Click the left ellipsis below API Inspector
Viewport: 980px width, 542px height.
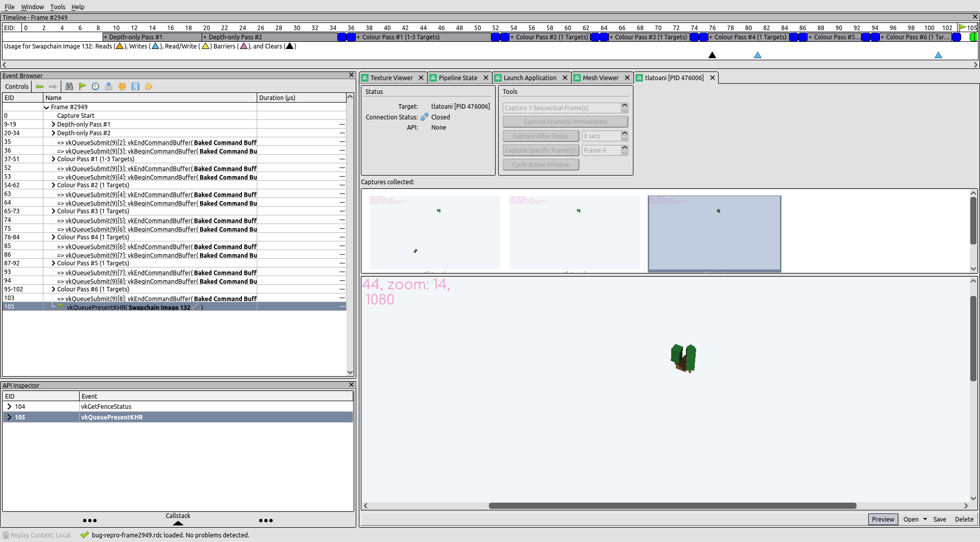pos(90,521)
